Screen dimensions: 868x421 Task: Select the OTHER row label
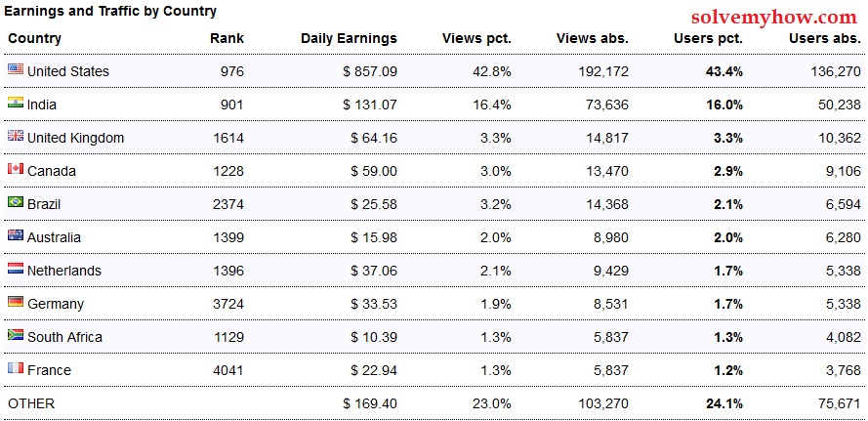31,403
